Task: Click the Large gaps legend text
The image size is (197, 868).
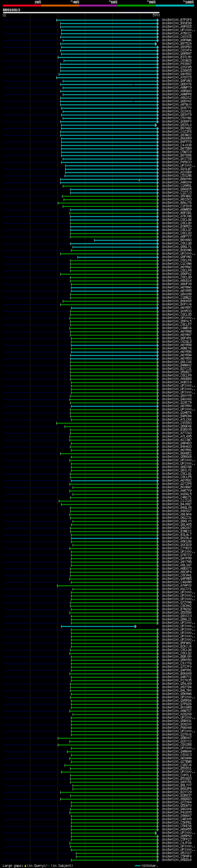Action: pos(13,865)
